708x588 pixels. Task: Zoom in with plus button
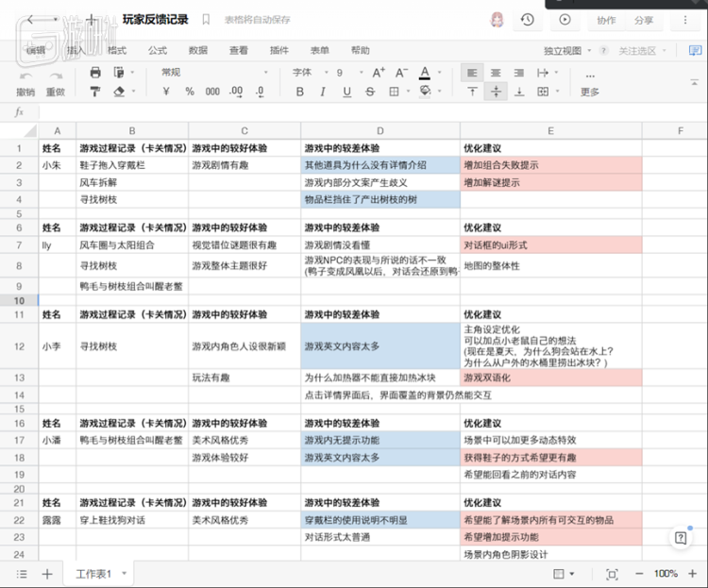click(x=692, y=574)
